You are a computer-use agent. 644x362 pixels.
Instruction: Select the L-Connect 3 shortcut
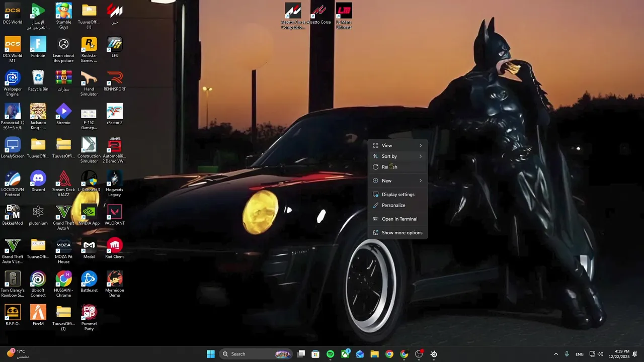click(89, 182)
